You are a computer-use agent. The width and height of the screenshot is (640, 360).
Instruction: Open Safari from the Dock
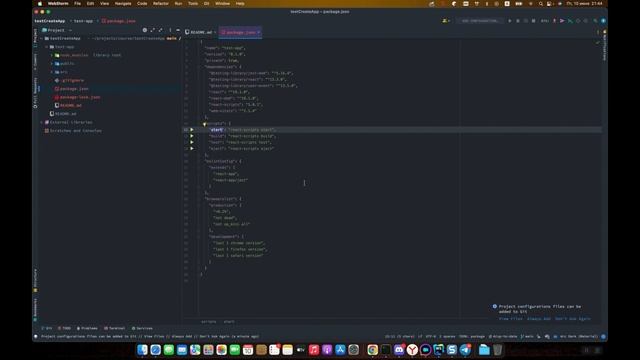[x=156, y=350]
